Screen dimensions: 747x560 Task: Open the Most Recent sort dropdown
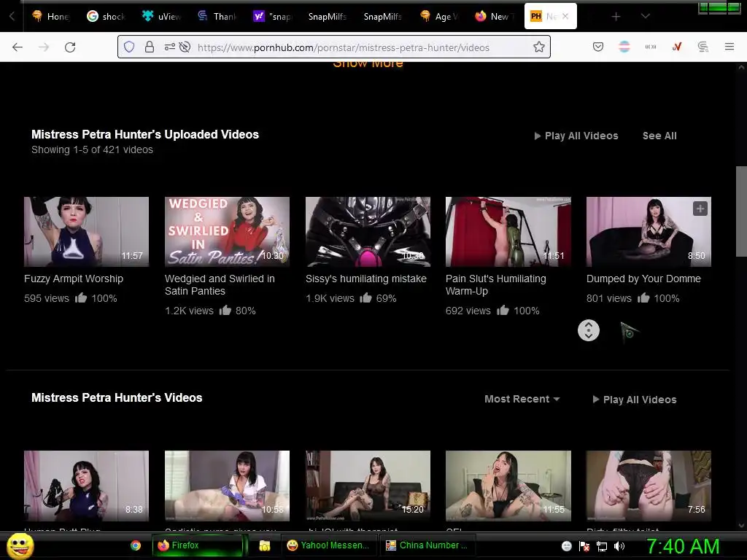click(x=522, y=399)
